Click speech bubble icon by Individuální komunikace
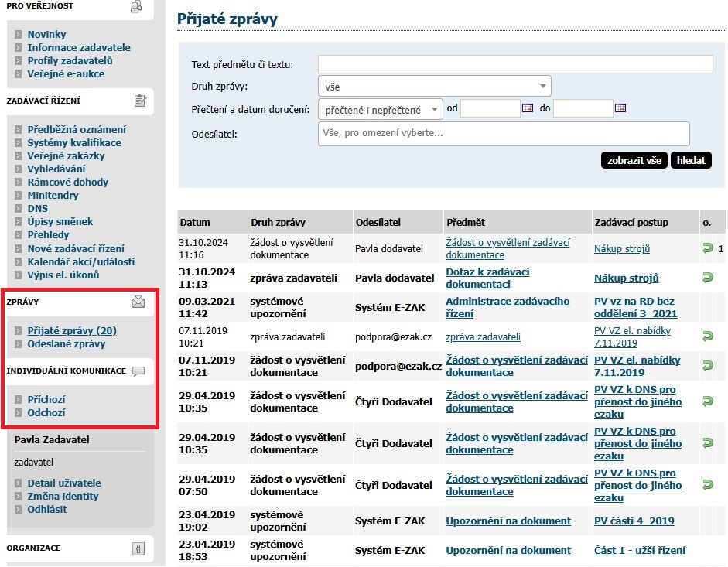The image size is (728, 567). tap(138, 371)
